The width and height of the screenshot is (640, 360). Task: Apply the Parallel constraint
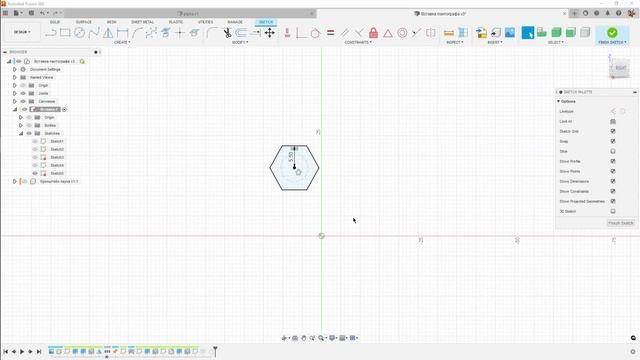point(345,33)
